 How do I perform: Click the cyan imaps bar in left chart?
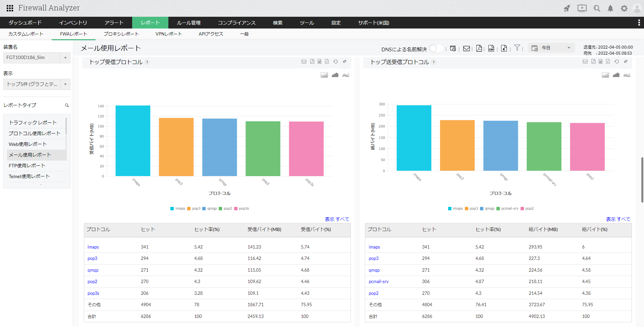[133, 141]
